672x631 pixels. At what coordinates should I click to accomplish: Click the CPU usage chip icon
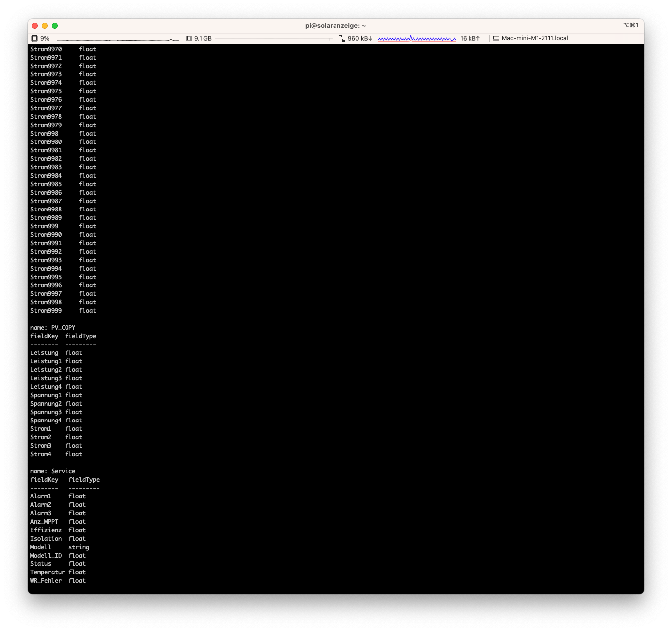pos(34,38)
